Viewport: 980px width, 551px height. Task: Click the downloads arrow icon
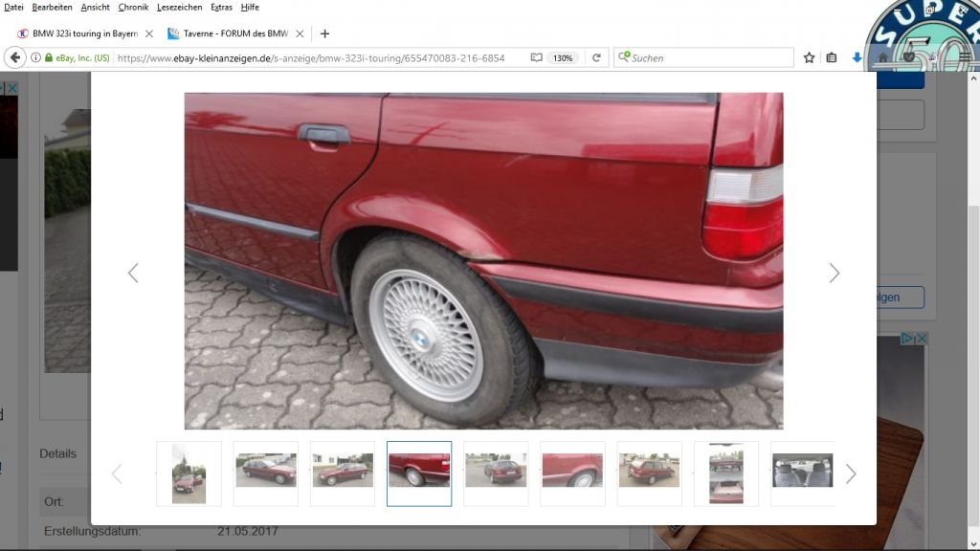pyautogui.click(x=857, y=57)
